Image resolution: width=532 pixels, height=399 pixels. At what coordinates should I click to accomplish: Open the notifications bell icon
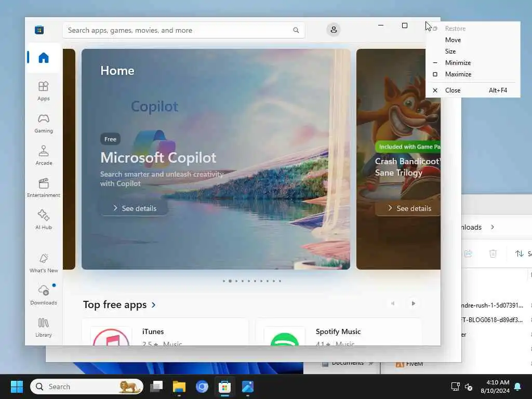518,387
